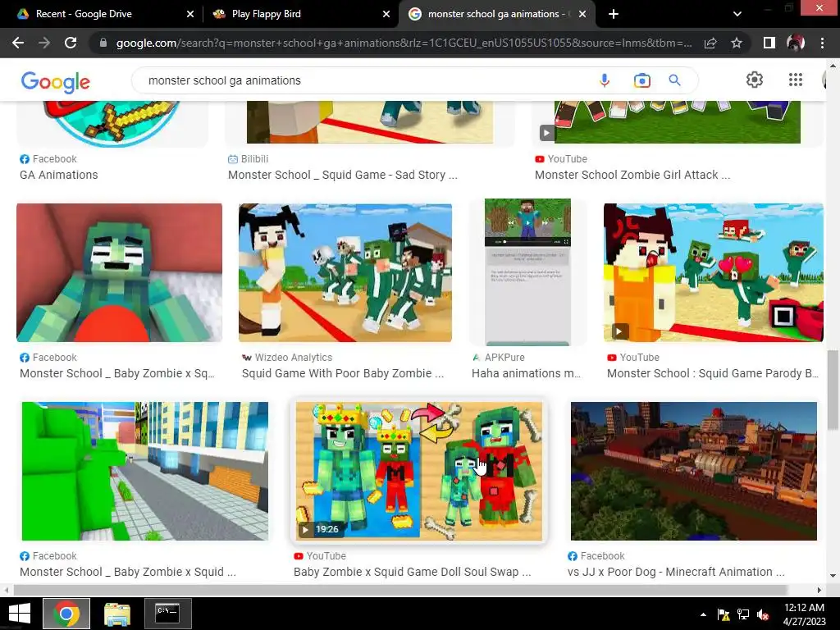Open the Windows Start menu
This screenshot has width=840, height=630.
point(20,614)
